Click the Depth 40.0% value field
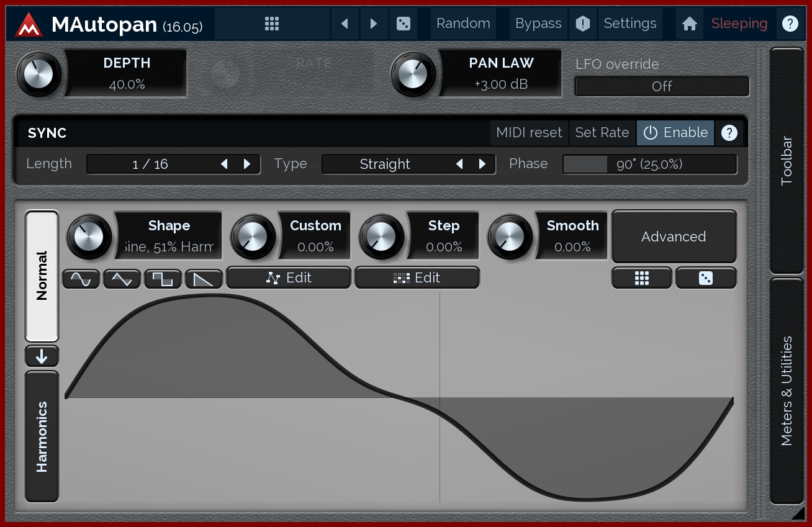 [x=127, y=85]
